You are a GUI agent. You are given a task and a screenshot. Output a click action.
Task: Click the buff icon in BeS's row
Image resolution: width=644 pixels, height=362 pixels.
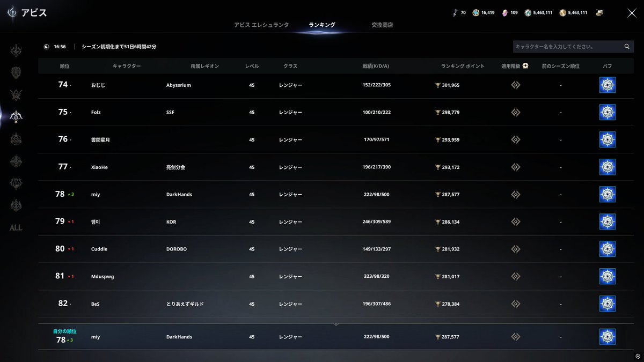(x=607, y=304)
